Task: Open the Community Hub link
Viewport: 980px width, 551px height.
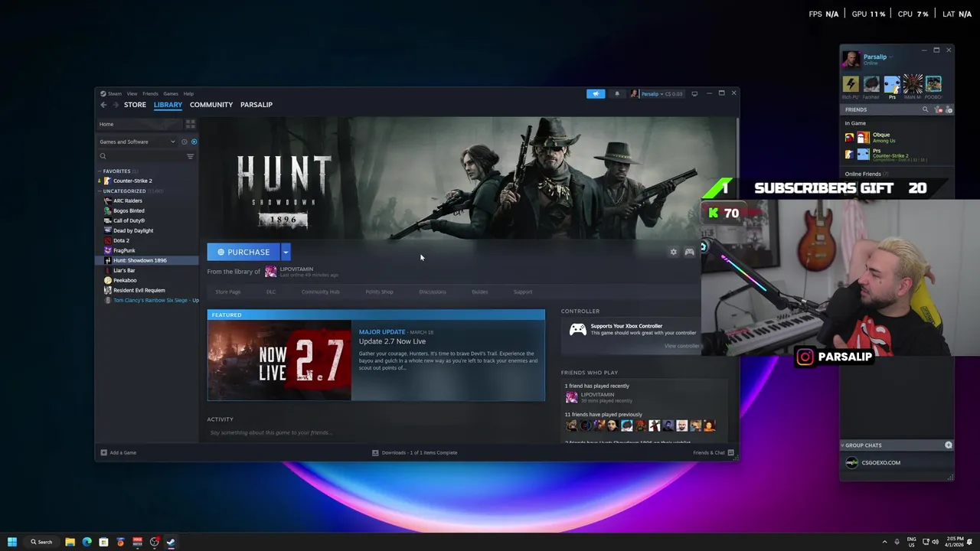Action: click(x=321, y=292)
